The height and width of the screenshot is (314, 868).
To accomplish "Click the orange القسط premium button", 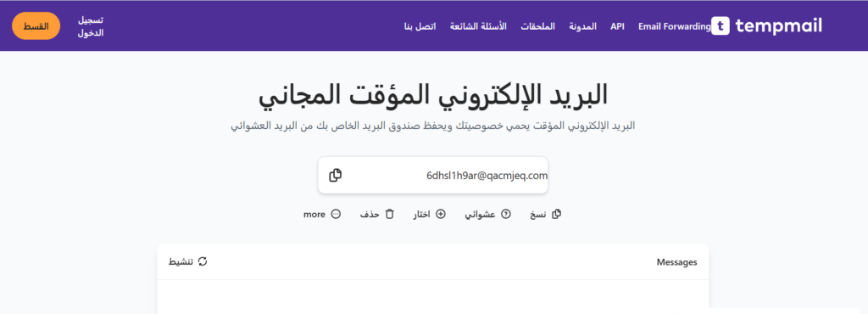I will (x=36, y=26).
